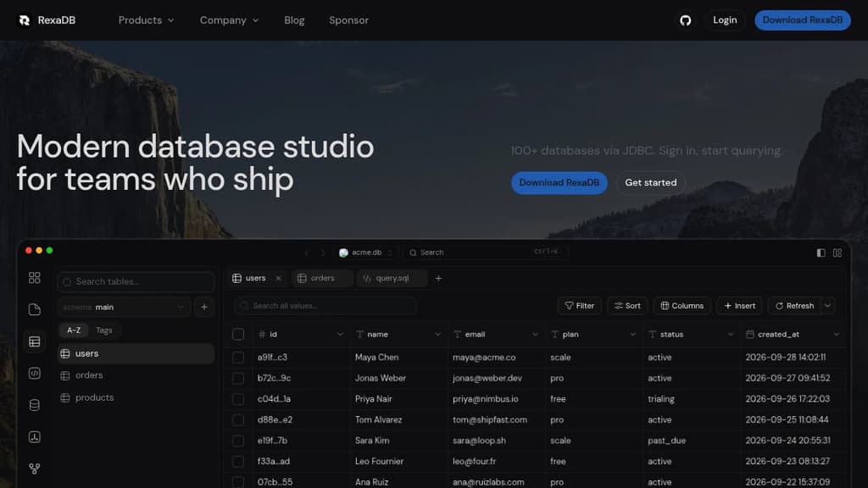Expand the Products menu in navbar

[x=146, y=20]
